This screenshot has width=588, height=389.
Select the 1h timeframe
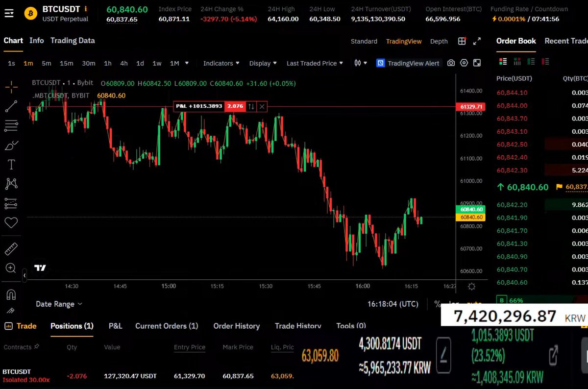coord(107,63)
